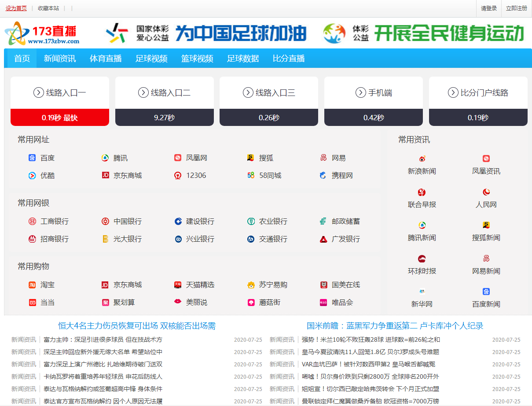Open the 体育直播 navigation tab
The width and height of the screenshot is (532, 406).
pyautogui.click(x=106, y=59)
